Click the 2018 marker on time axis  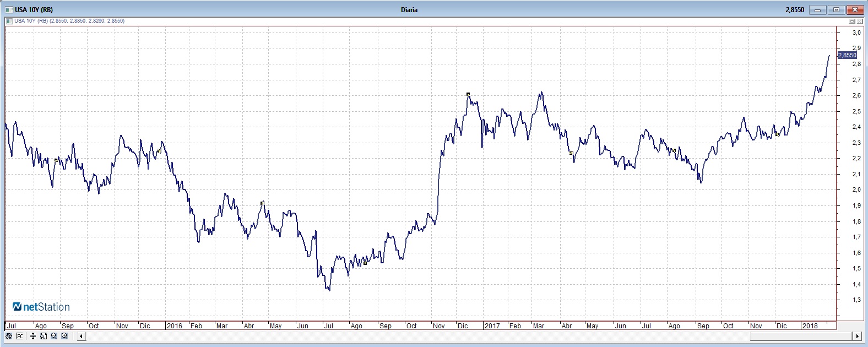[810, 326]
